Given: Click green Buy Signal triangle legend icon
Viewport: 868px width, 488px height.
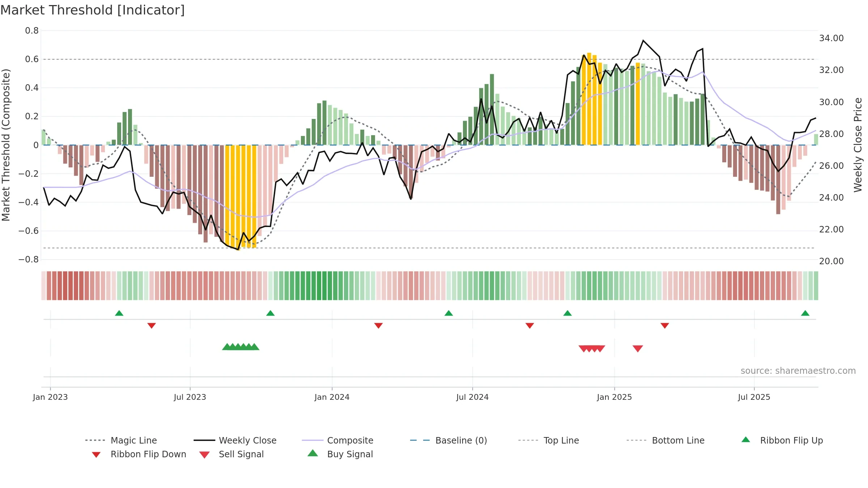Looking at the screenshot, I should [313, 453].
